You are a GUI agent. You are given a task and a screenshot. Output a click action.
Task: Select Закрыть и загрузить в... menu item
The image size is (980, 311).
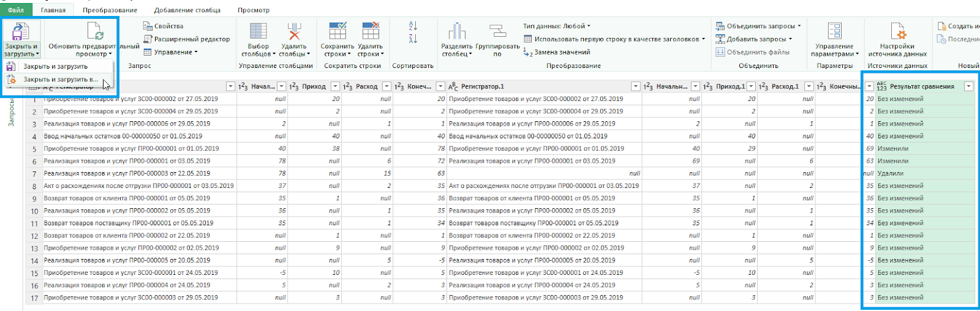60,80
